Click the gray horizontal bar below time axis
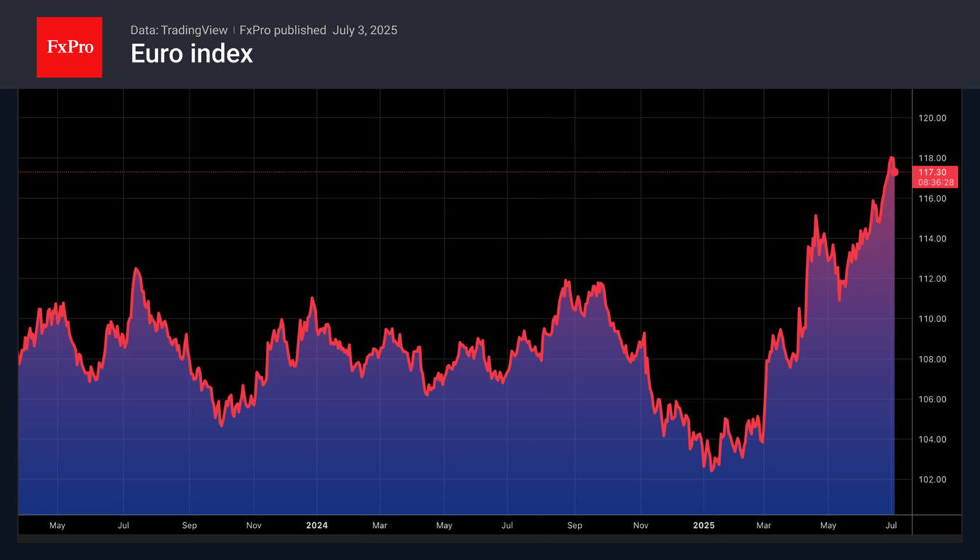Viewport: 980px width, 560px height. coord(490,539)
